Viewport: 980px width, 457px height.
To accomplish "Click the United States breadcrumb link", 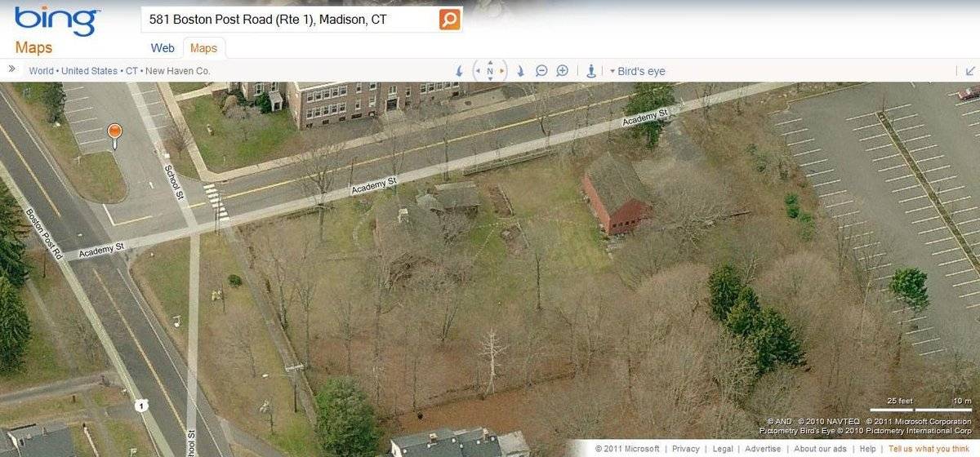I will 89,71.
